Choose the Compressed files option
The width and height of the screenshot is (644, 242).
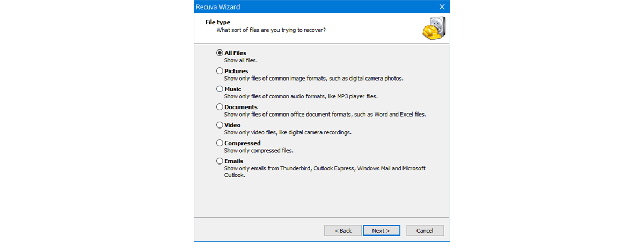[219, 143]
